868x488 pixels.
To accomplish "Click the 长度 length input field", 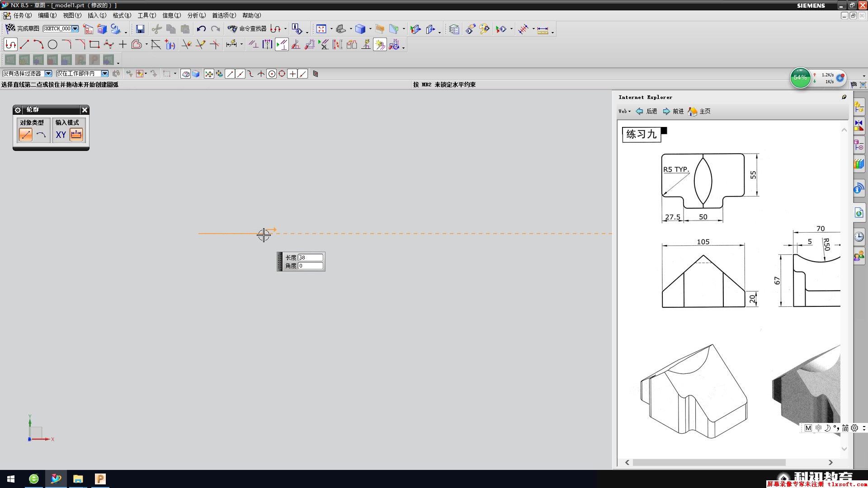I will 310,258.
